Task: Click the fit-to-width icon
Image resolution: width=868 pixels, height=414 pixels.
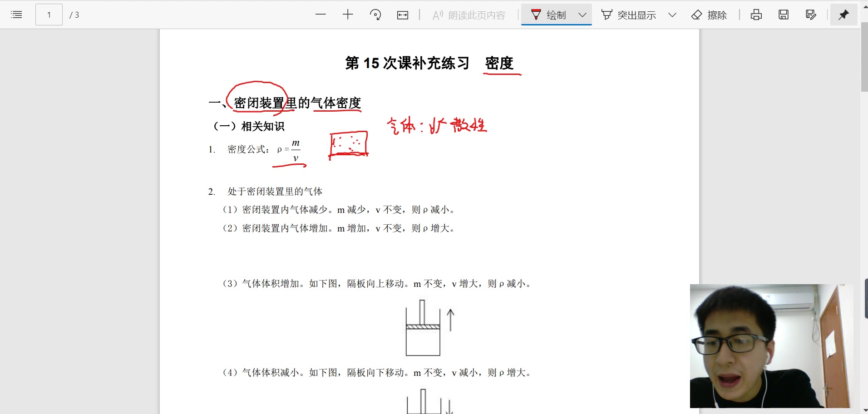Action: (x=402, y=15)
